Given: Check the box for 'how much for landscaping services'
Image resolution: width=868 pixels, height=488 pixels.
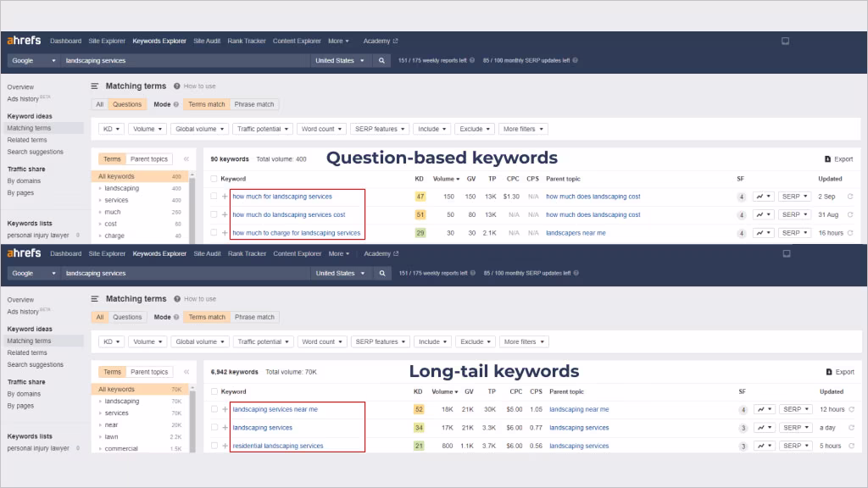Looking at the screenshot, I should tap(214, 197).
